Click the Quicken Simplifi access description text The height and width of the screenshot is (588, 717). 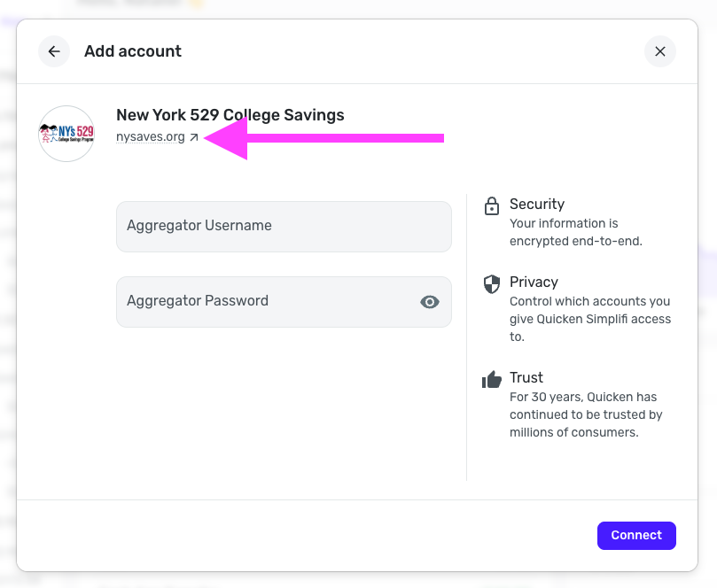pyautogui.click(x=590, y=319)
